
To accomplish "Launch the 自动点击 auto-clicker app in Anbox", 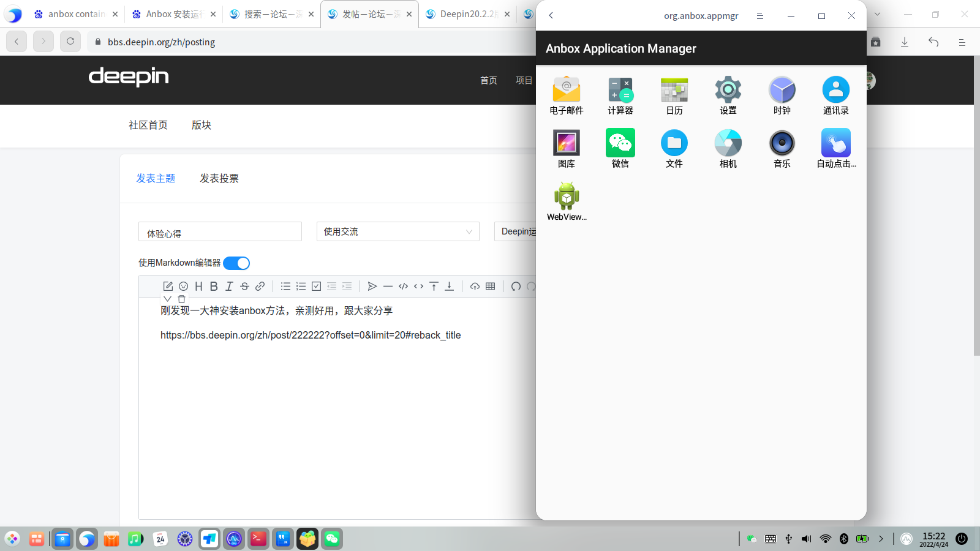I will tap(836, 149).
